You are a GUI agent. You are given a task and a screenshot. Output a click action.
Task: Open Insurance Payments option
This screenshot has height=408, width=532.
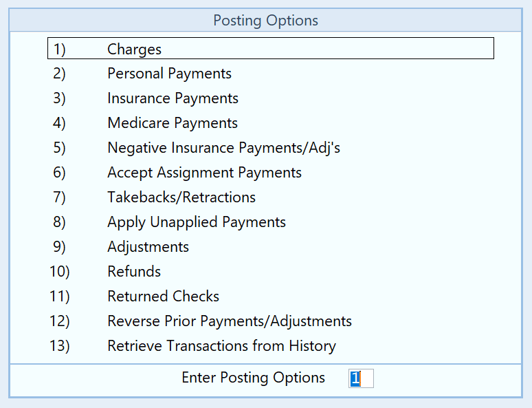point(173,98)
